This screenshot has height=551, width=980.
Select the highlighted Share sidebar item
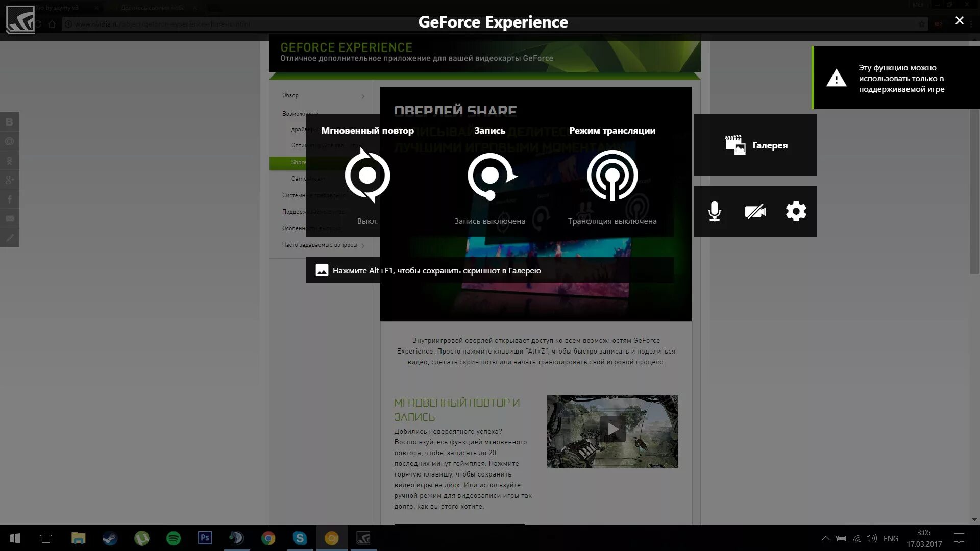tap(299, 162)
